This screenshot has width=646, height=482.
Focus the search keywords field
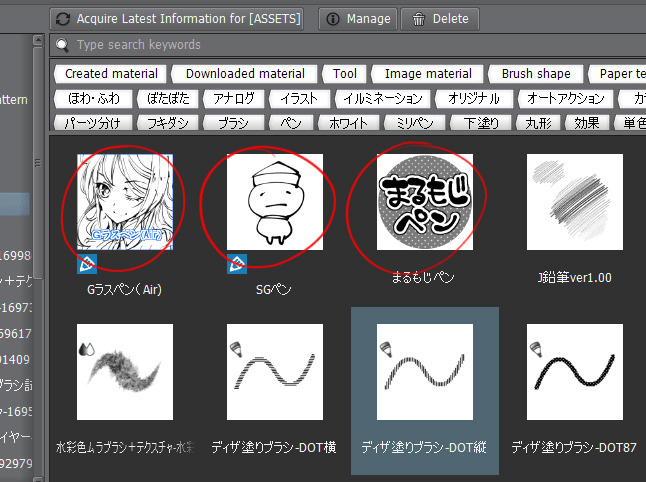pyautogui.click(x=350, y=45)
